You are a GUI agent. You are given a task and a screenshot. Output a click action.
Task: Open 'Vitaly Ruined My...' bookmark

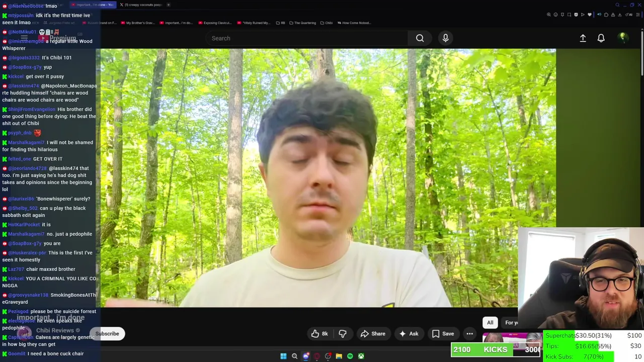[253, 23]
